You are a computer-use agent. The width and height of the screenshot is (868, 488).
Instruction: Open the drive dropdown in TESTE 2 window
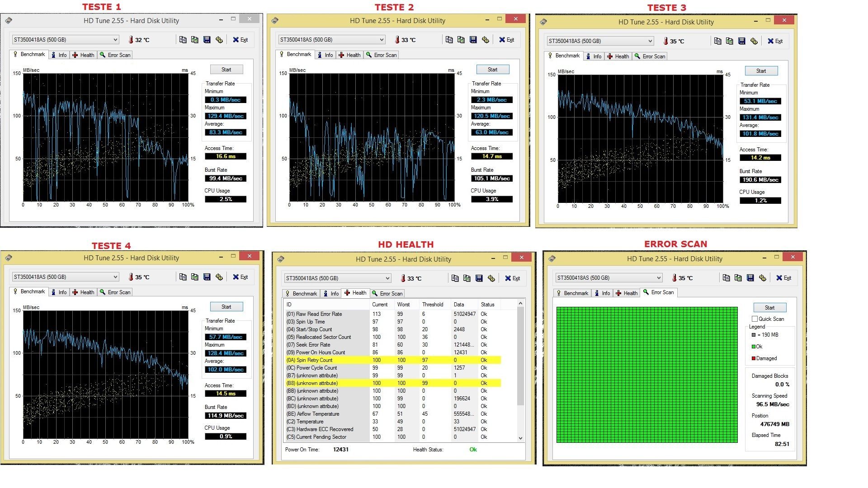[332, 40]
